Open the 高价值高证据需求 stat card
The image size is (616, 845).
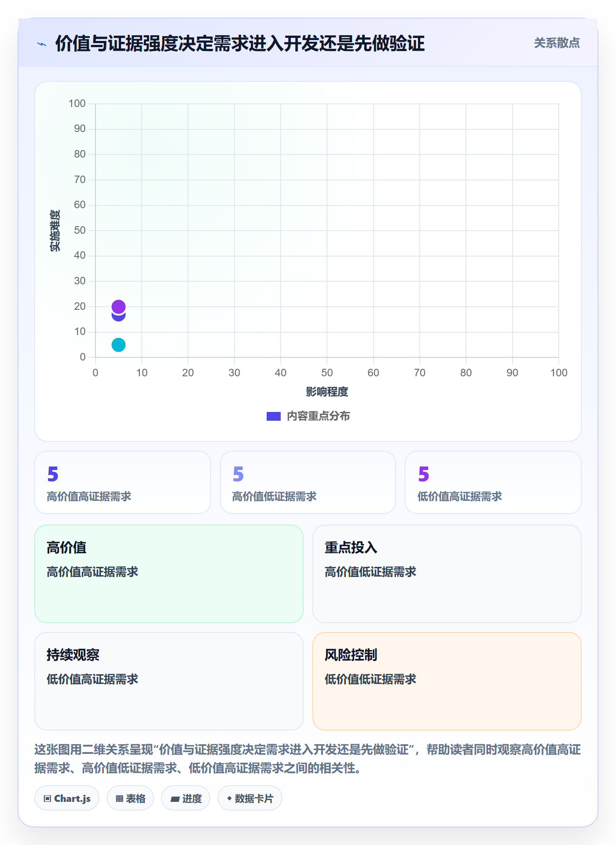123,482
